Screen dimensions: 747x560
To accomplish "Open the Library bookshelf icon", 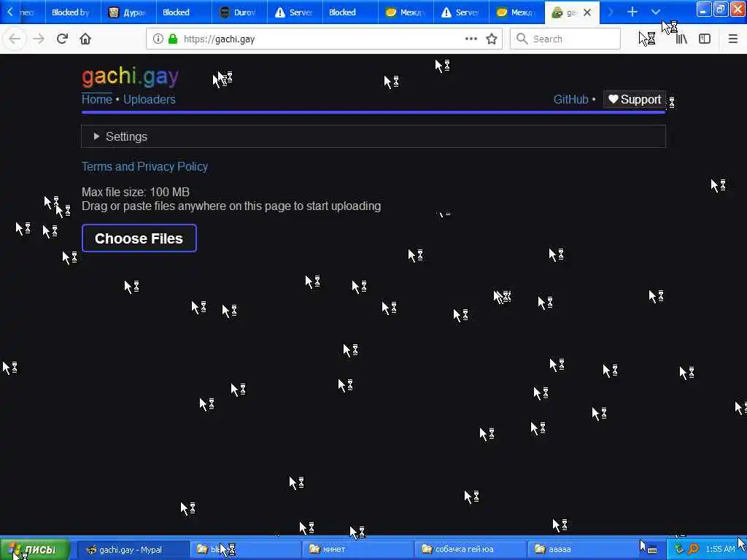I will (681, 39).
